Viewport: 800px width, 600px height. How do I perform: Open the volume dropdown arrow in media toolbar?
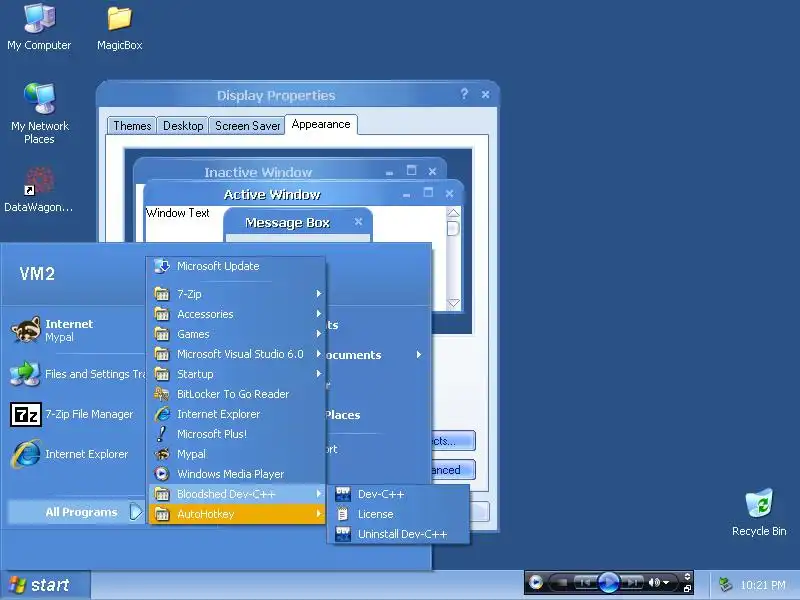pos(666,583)
